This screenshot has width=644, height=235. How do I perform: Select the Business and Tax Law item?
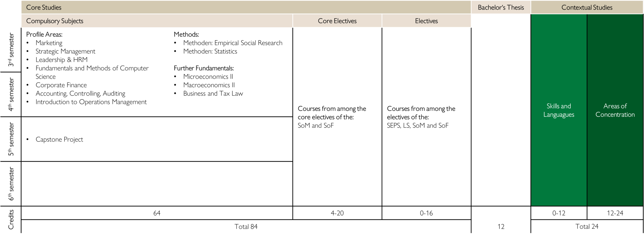(x=213, y=94)
